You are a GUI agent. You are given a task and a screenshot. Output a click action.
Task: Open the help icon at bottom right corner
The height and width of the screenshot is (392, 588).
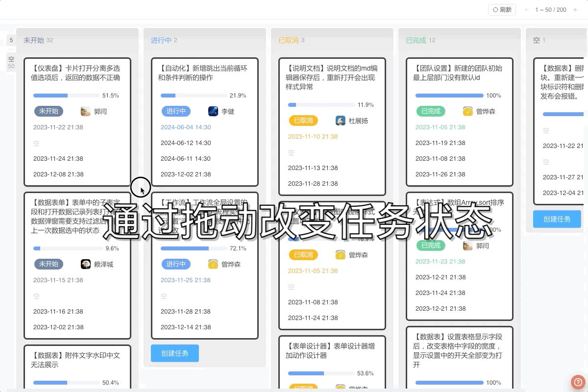click(x=578, y=382)
